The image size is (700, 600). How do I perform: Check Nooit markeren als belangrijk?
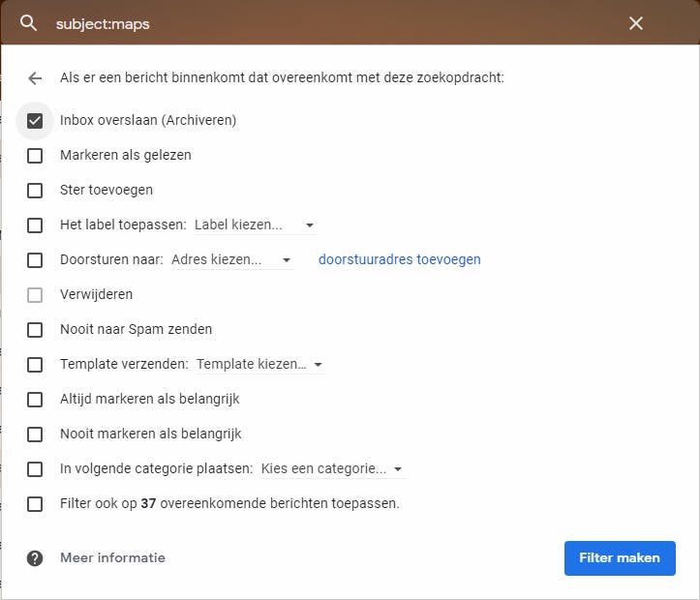(36, 435)
